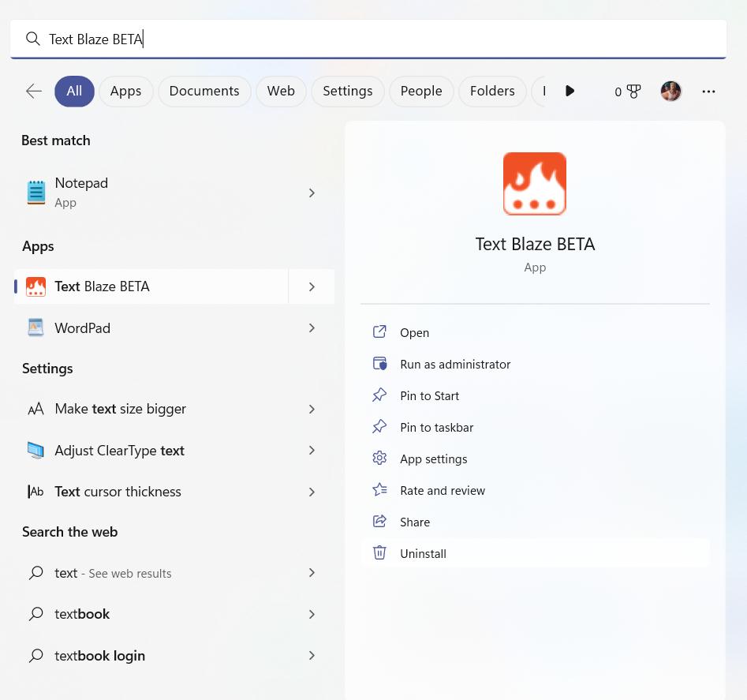Click the search icon beside textbook suggestion
Image resolution: width=747 pixels, height=700 pixels.
[x=36, y=614]
